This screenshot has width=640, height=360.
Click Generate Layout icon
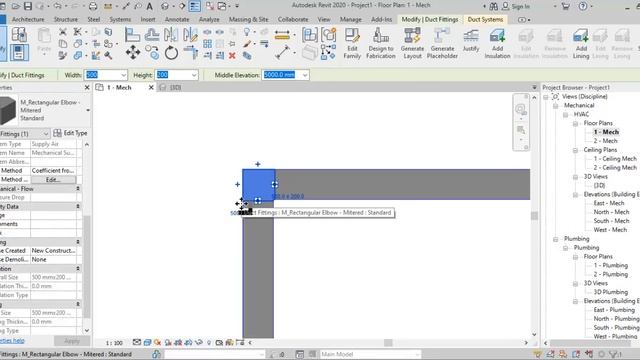click(x=412, y=43)
